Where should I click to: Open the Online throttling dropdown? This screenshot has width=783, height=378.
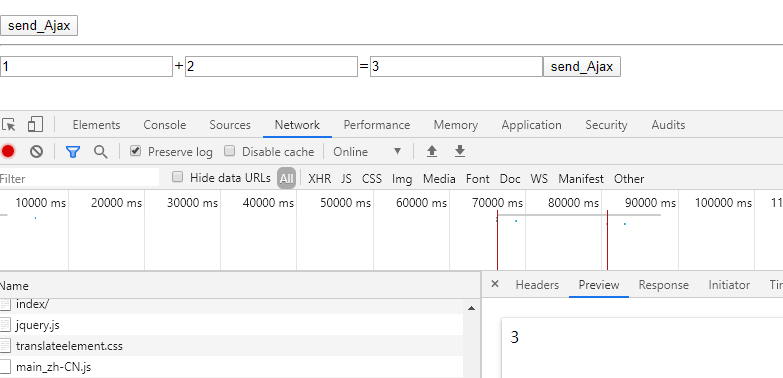(368, 152)
